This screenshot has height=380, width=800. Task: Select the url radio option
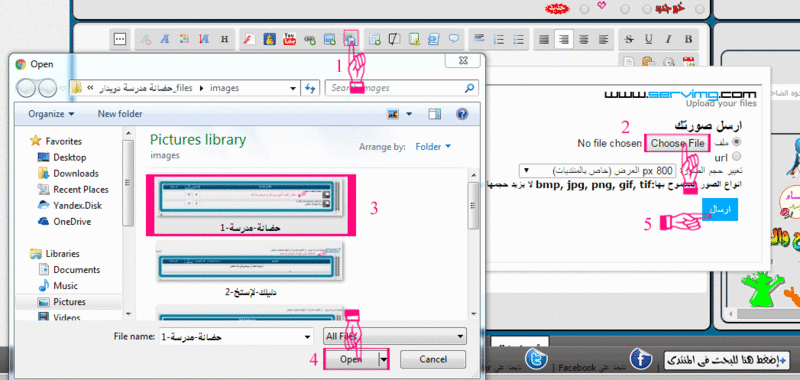737,156
